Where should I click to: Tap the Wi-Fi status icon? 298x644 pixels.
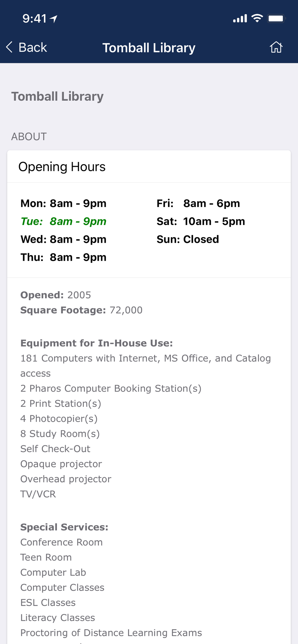click(257, 18)
